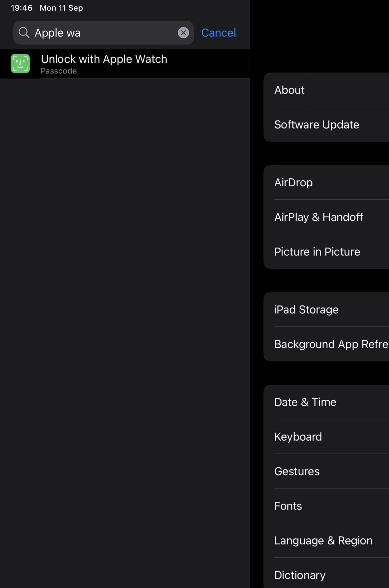The width and height of the screenshot is (389, 588).
Task: Clear the search text field
Action: point(183,33)
